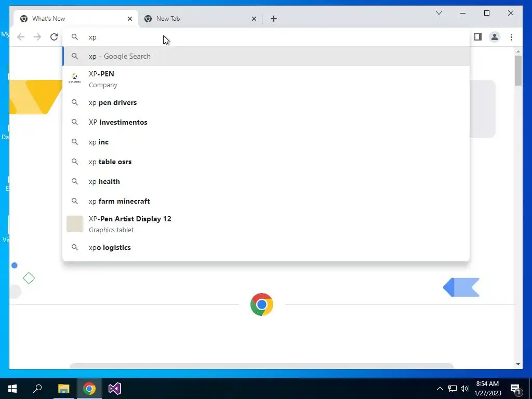The height and width of the screenshot is (399, 532).
Task: Go back using the browser back arrow
Action: click(x=21, y=37)
